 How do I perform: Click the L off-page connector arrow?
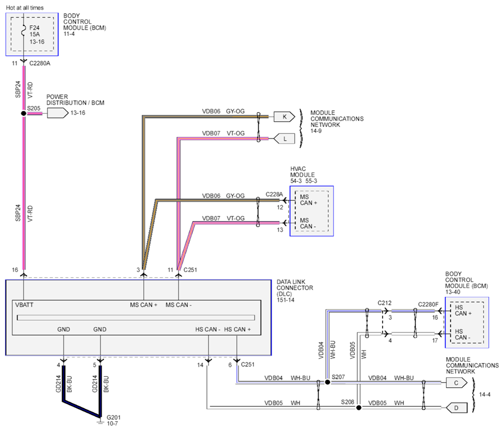(x=284, y=139)
